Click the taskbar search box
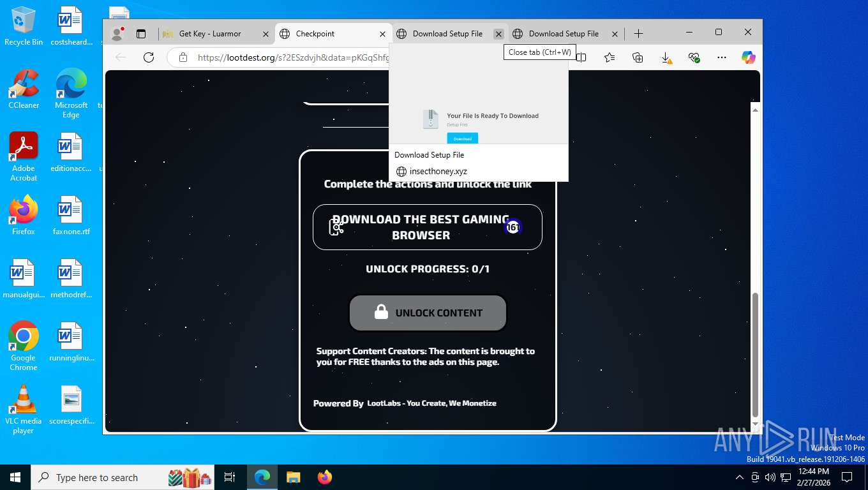 [123, 477]
